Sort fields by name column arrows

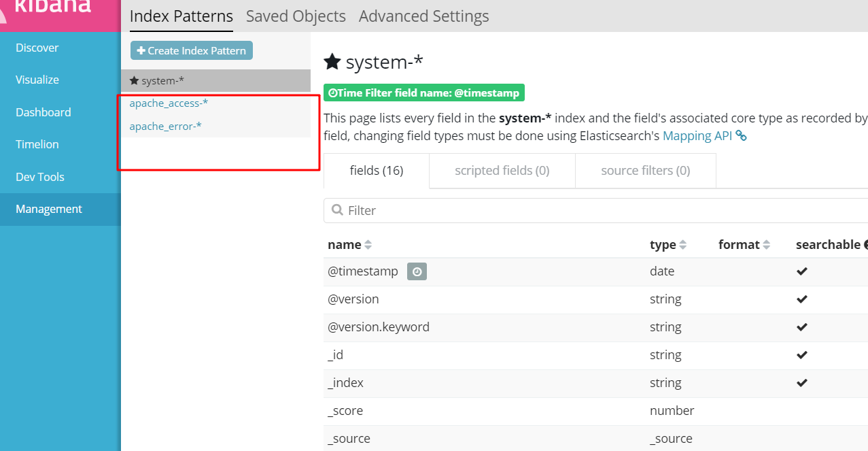click(x=368, y=245)
